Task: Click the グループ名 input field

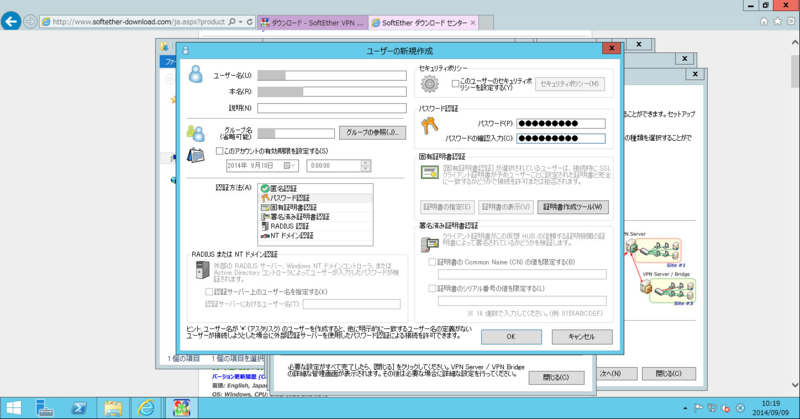Action: (x=296, y=133)
